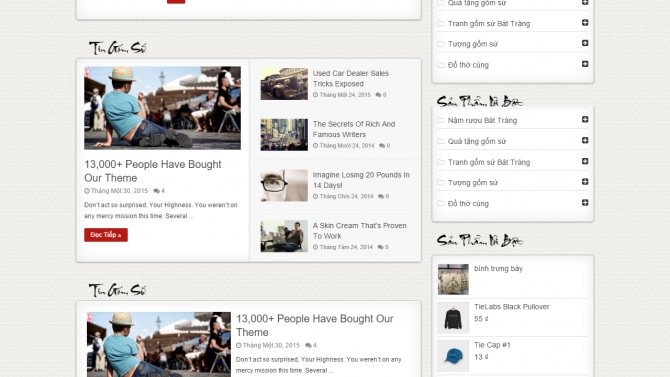This screenshot has width=670, height=377.
Task: Expand Đồ thờ cúng in Nậm rượu list
Action: click(x=585, y=203)
